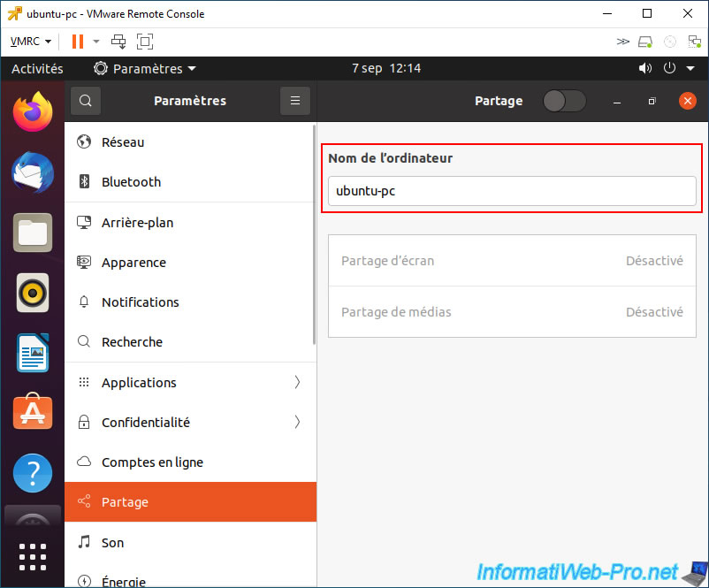The image size is (709, 588).
Task: Open Ubuntu Software from the dock
Action: [33, 412]
